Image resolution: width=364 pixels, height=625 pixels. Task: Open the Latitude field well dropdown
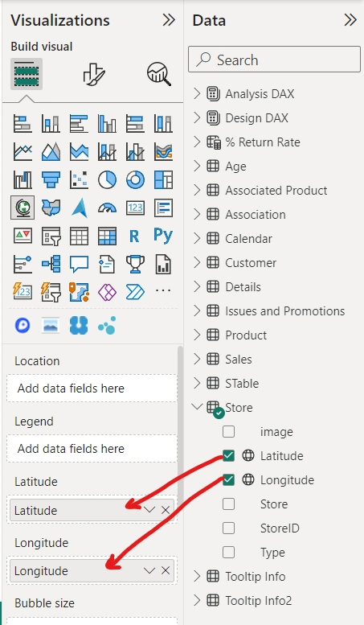pyautogui.click(x=149, y=510)
